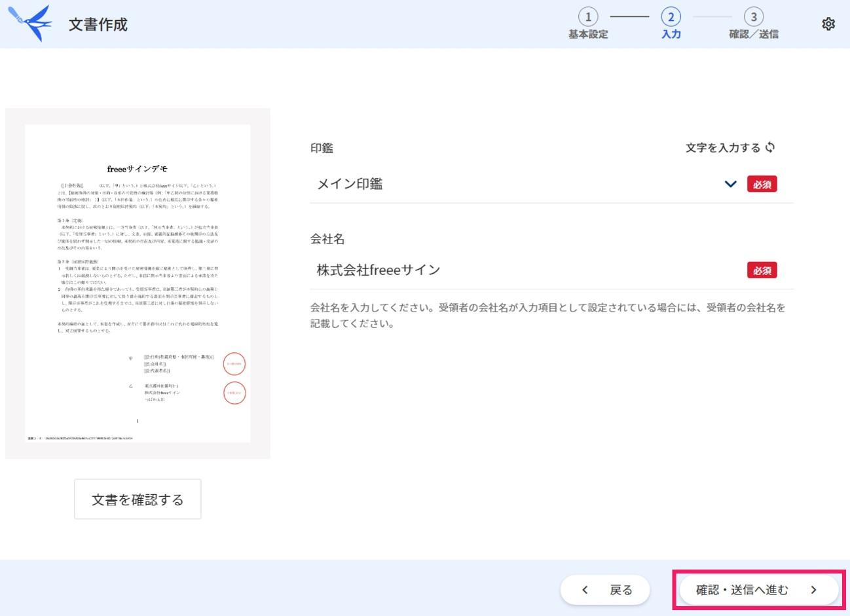Proceed with 確認・送信へ進む button

[758, 590]
